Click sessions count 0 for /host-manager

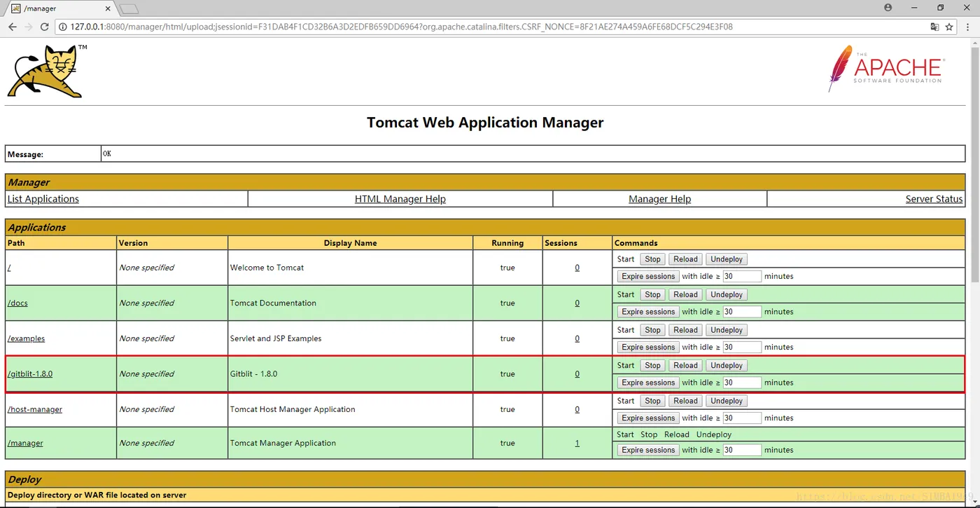click(577, 409)
